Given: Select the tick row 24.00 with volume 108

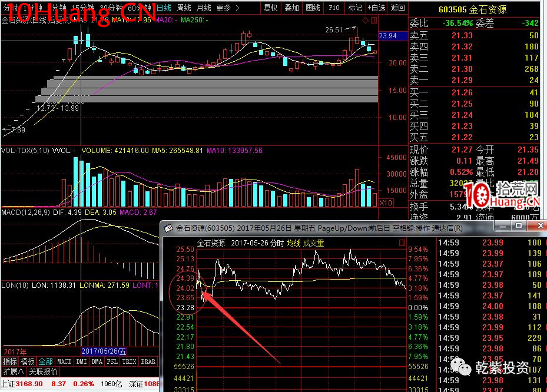Looking at the screenshot, I should click(x=490, y=307).
